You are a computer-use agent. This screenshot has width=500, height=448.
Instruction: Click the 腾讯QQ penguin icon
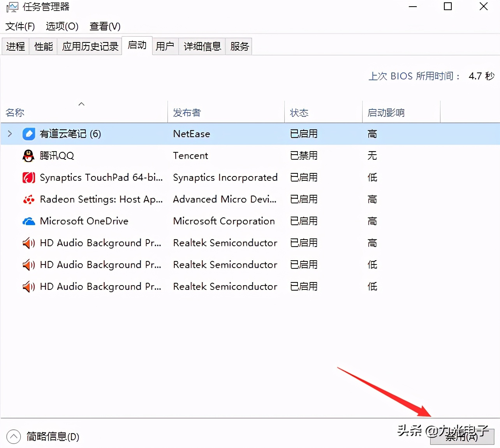[28, 155]
